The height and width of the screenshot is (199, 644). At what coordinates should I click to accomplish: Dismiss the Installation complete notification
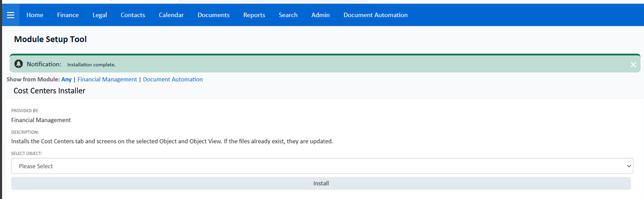pyautogui.click(x=633, y=65)
